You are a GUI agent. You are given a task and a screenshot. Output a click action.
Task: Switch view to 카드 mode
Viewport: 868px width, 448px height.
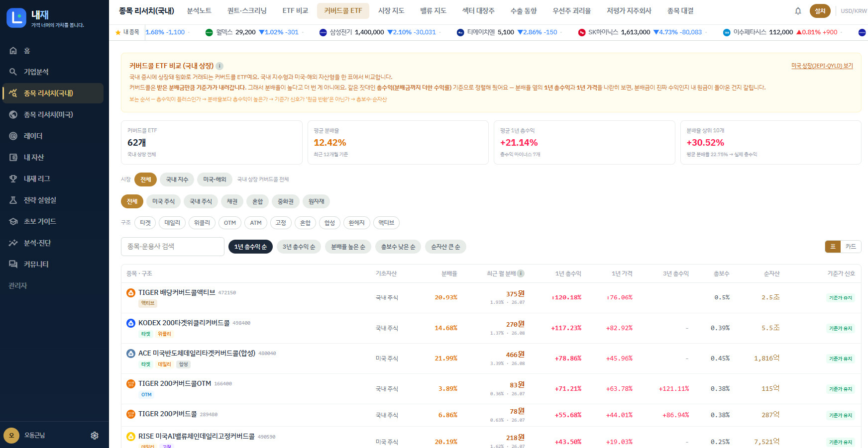click(851, 247)
